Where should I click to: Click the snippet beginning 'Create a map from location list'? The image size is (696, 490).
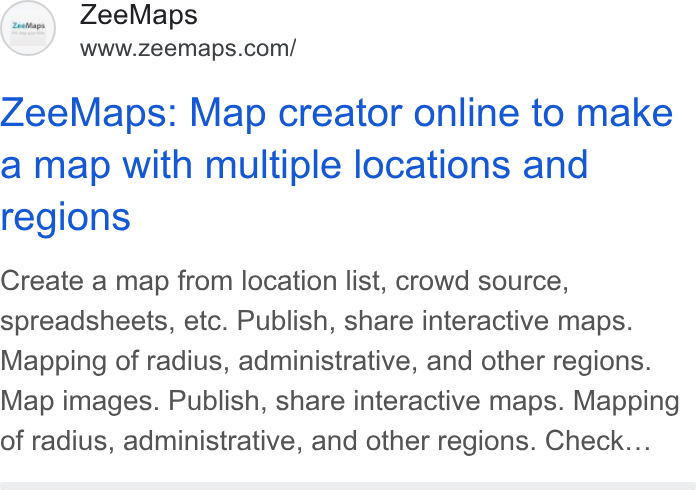point(340,360)
